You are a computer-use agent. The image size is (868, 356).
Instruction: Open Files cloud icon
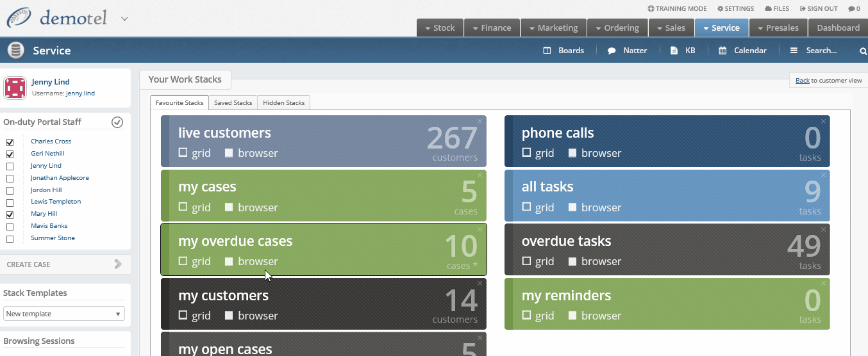pos(768,9)
